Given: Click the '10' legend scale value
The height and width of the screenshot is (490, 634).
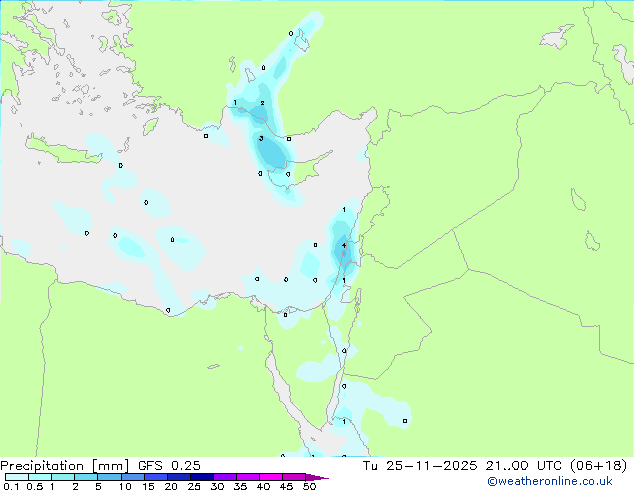Looking at the screenshot, I should [x=125, y=486].
